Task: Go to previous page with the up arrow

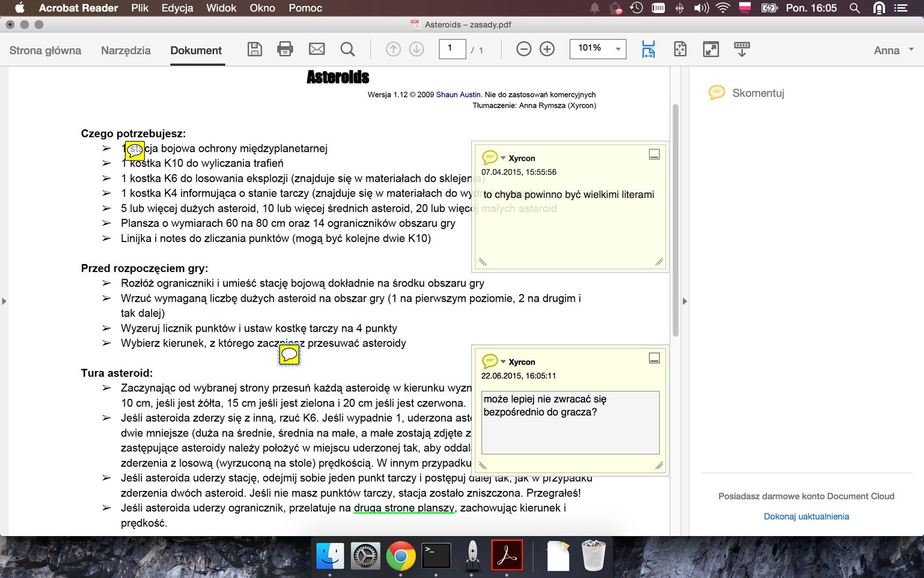Action: pos(393,49)
